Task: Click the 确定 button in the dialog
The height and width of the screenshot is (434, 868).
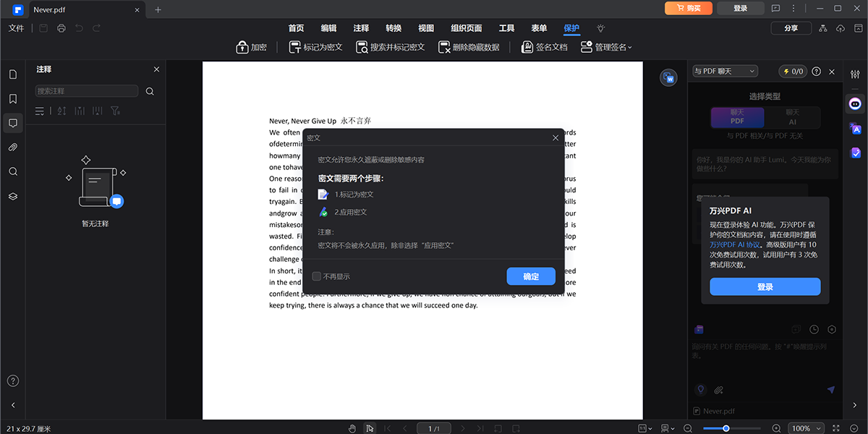Action: [531, 276]
